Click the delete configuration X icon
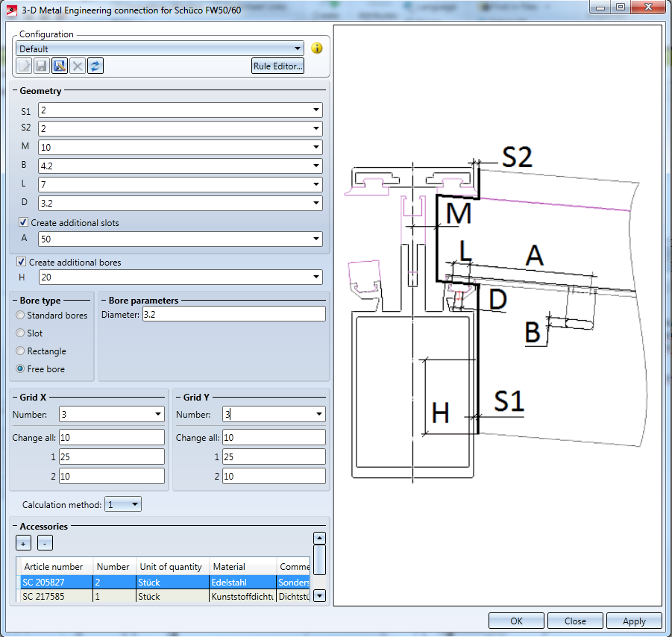This screenshot has width=672, height=637. [x=78, y=66]
